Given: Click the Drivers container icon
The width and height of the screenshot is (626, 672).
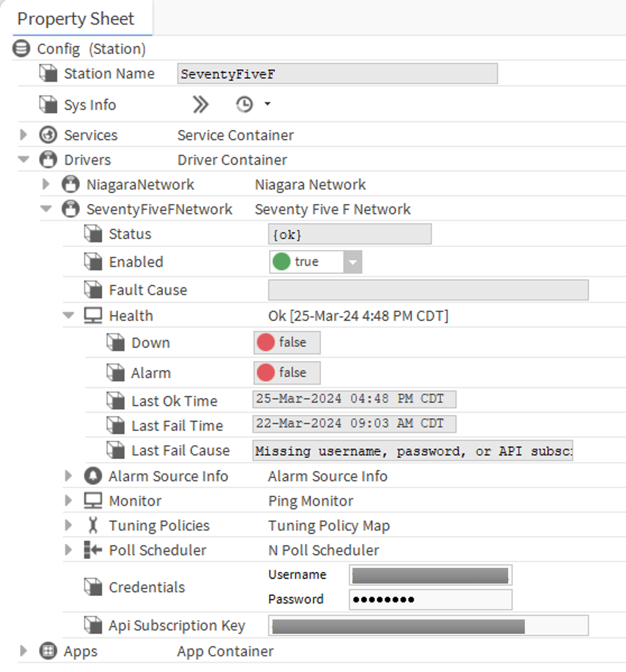Looking at the screenshot, I should 48,160.
